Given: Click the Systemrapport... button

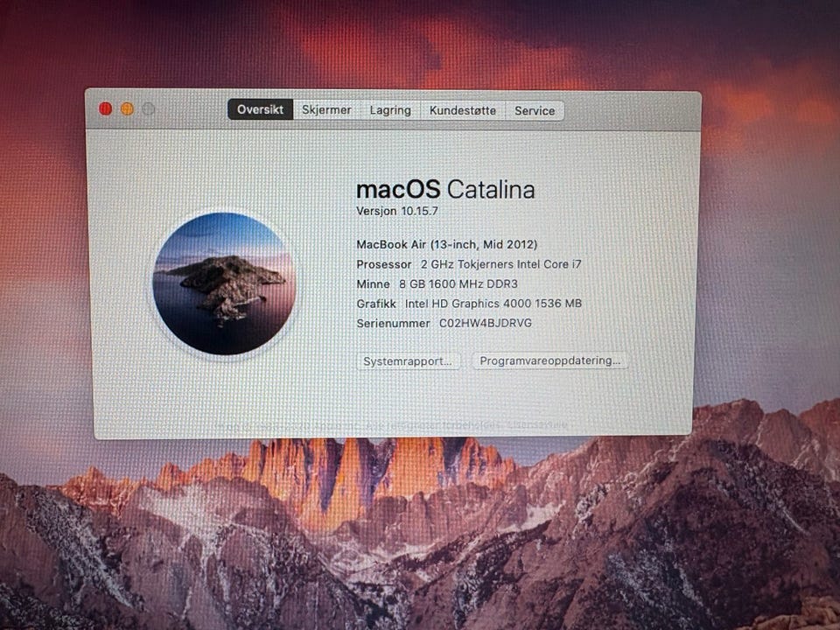Looking at the screenshot, I should coord(408,361).
